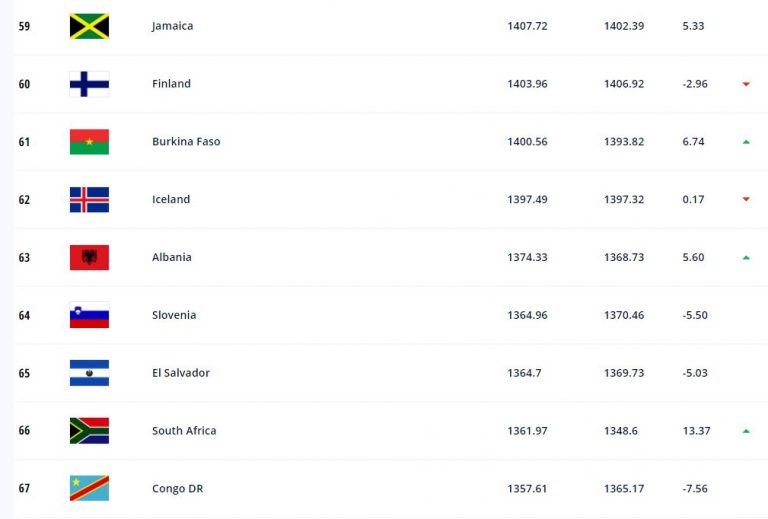Click the Slovenia flag icon

[x=89, y=315]
